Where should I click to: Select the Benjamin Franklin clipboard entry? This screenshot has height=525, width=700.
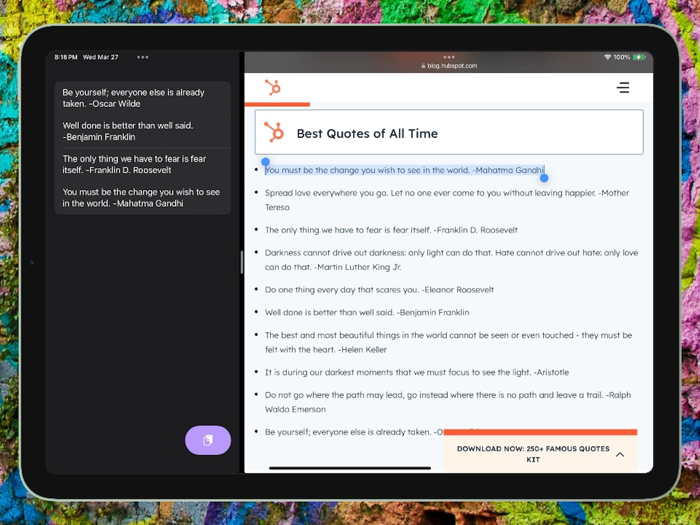(142, 131)
